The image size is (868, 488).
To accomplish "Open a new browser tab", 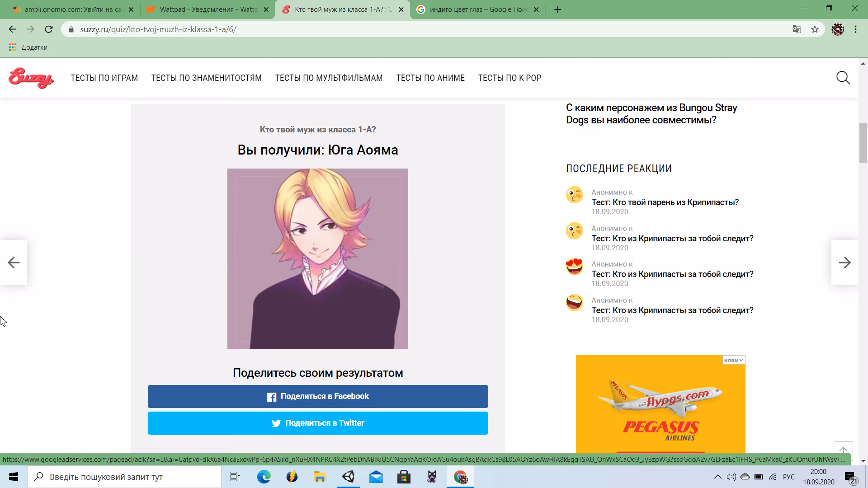I will coord(557,9).
